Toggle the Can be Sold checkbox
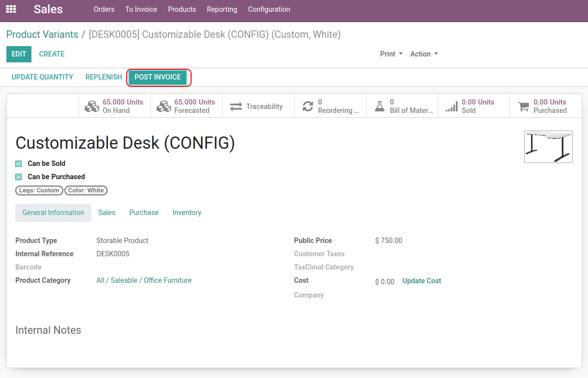 pos(19,164)
